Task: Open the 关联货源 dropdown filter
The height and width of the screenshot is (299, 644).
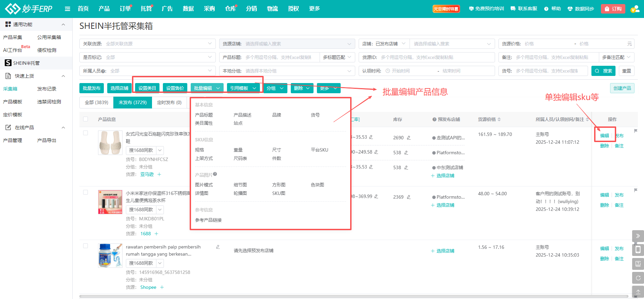Action: [x=147, y=44]
